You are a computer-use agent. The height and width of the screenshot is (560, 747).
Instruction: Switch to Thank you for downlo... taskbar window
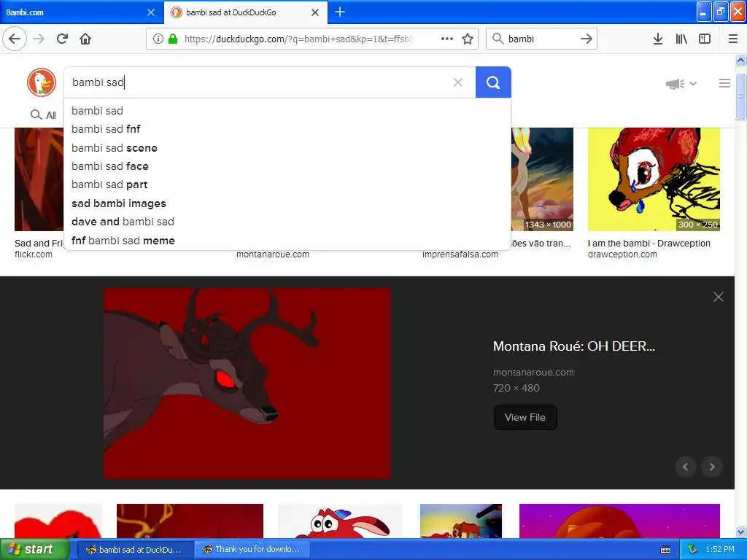(252, 550)
